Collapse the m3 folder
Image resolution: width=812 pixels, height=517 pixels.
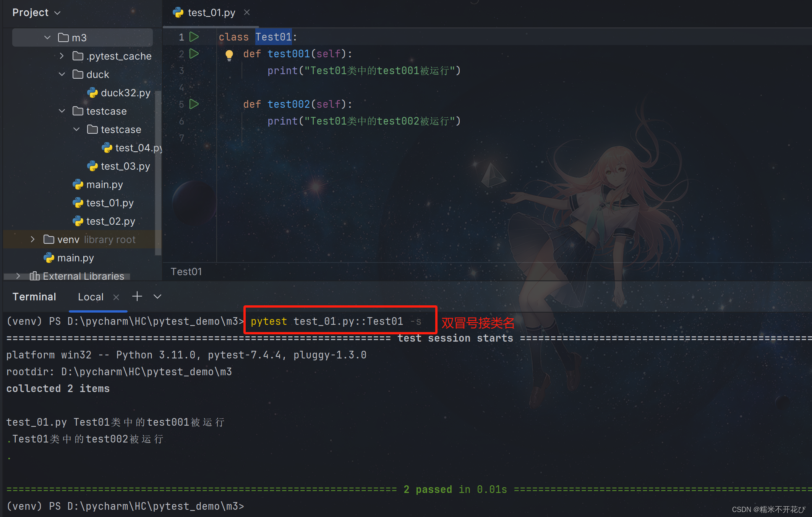47,37
